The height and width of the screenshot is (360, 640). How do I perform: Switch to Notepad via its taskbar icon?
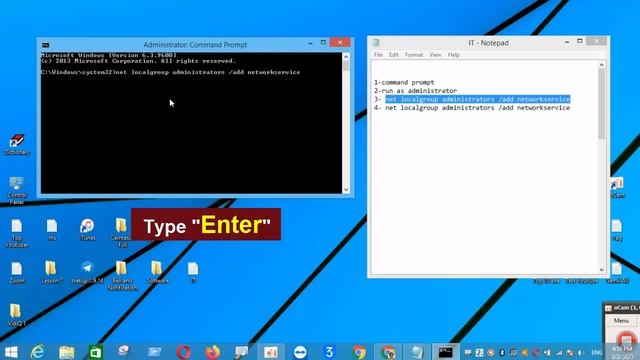[x=417, y=352]
